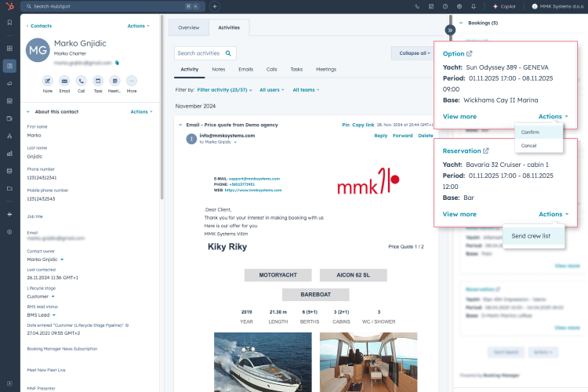The width and height of the screenshot is (588, 392).
Task: Copy link of the price quote email
Action: click(363, 125)
